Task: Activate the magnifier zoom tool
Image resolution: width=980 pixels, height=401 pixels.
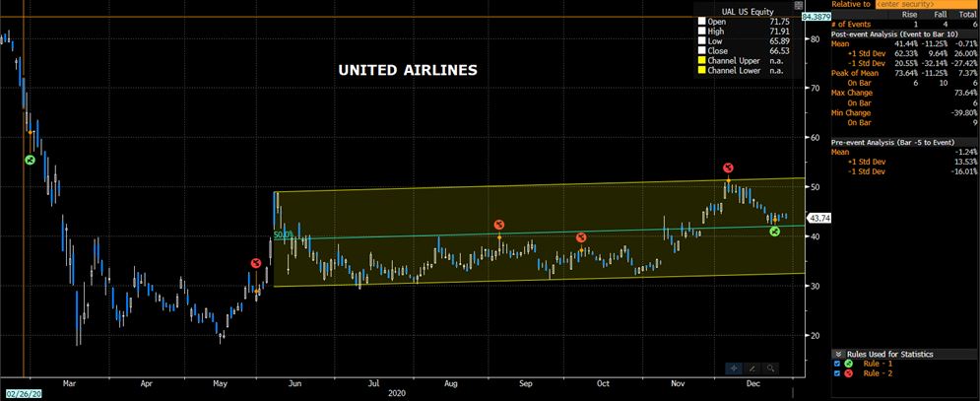Action: [x=771, y=368]
